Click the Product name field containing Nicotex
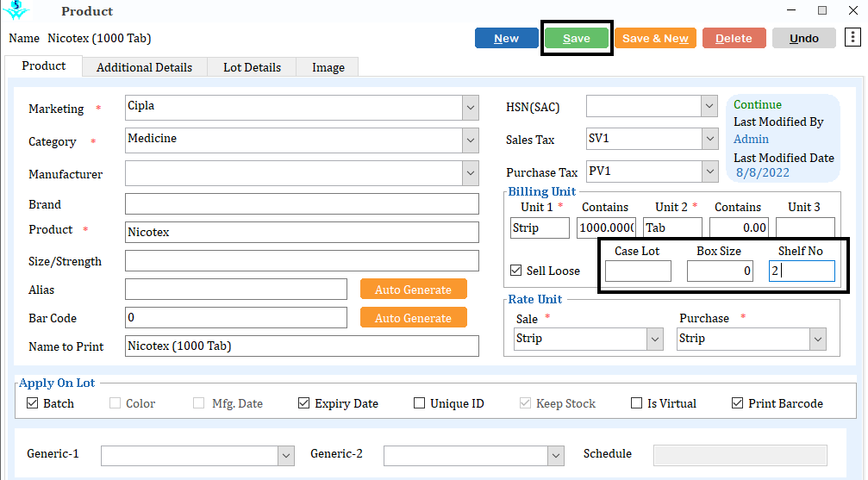This screenshot has height=480, width=868. (302, 232)
